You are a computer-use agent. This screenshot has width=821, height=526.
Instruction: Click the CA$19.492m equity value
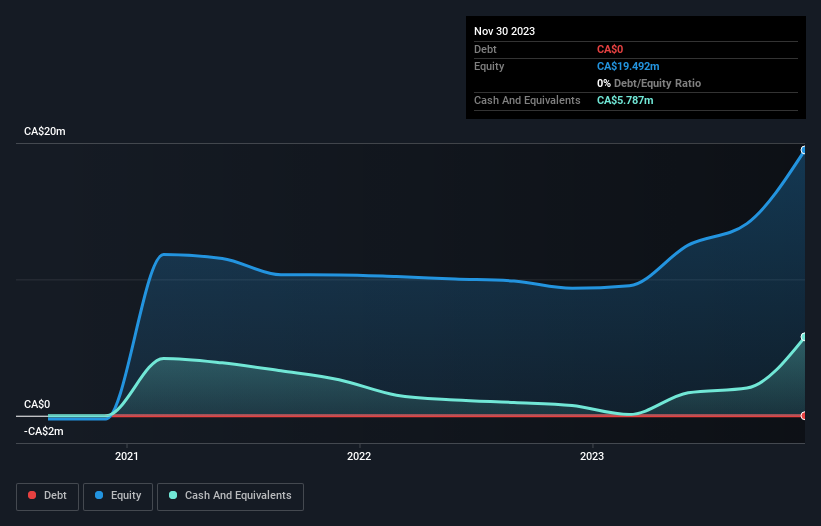pyautogui.click(x=628, y=66)
